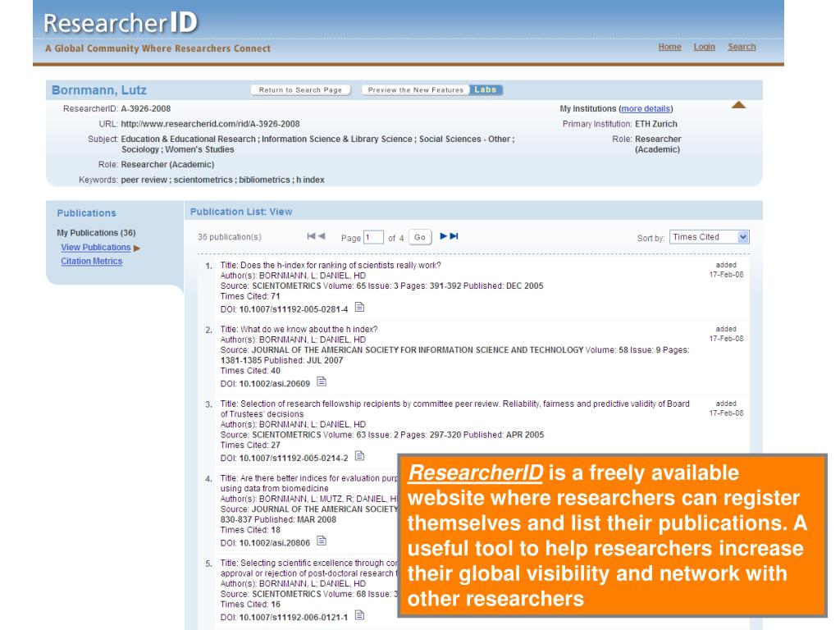Click Preview the New Features button
The height and width of the screenshot is (630, 840).
coord(415,90)
